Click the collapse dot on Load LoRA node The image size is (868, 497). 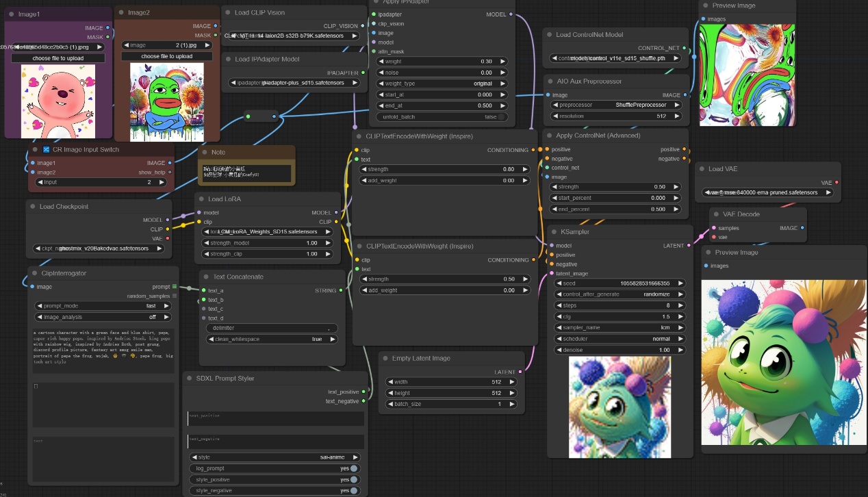[203, 199]
